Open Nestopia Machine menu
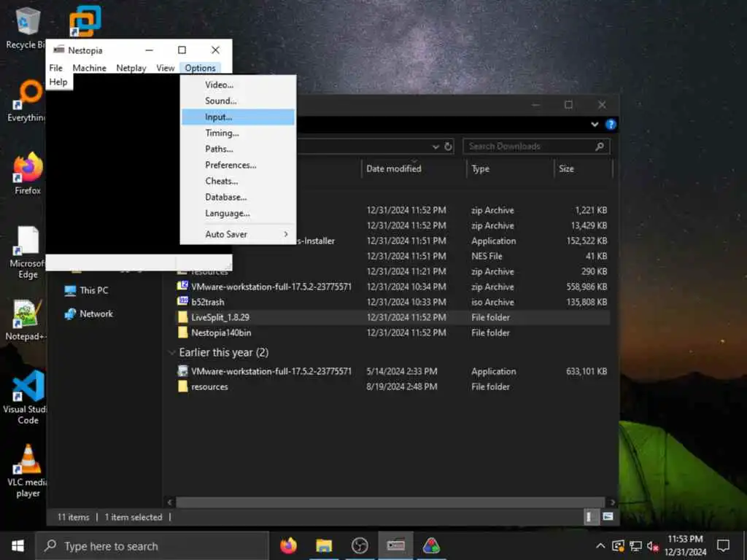Screen dimensions: 747x560 pyautogui.click(x=89, y=68)
